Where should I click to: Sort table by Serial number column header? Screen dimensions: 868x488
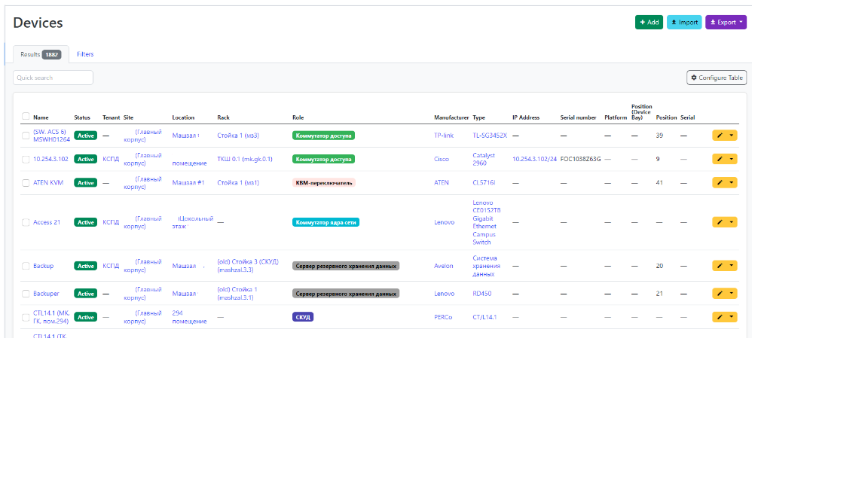coord(578,117)
